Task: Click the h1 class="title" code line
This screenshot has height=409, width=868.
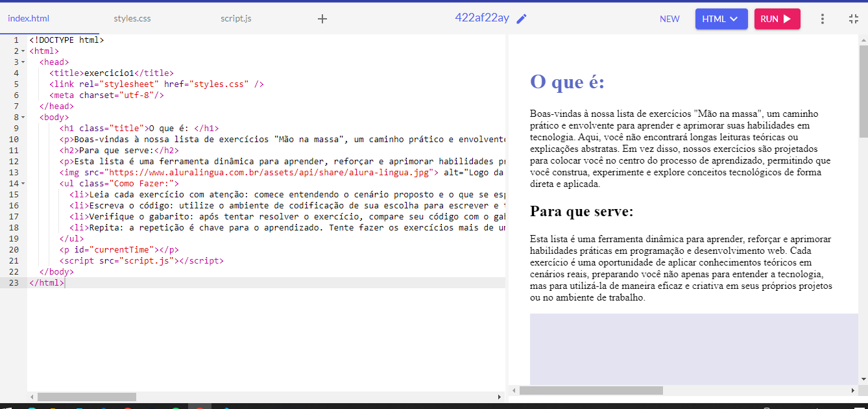Action: click(139, 129)
